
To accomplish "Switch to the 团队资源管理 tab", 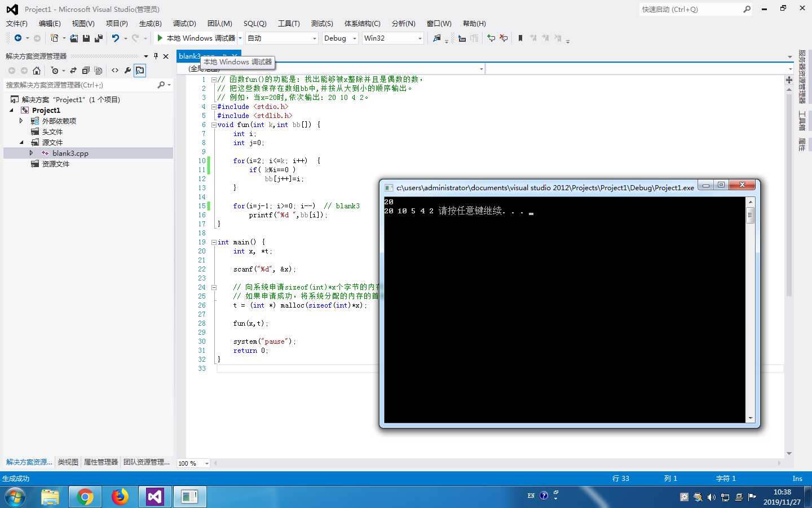I will click(147, 462).
